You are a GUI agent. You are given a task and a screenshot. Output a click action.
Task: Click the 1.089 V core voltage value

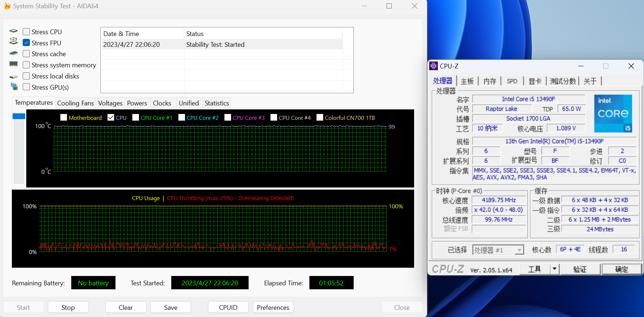[566, 128]
